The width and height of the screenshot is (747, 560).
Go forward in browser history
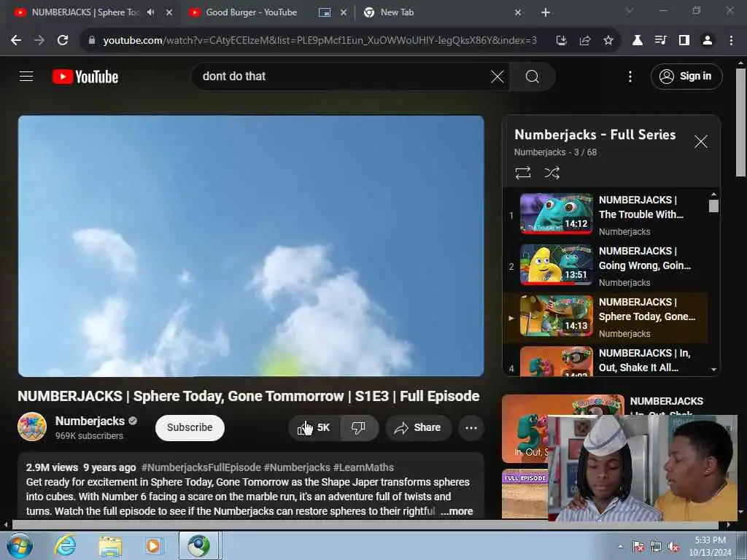39,41
